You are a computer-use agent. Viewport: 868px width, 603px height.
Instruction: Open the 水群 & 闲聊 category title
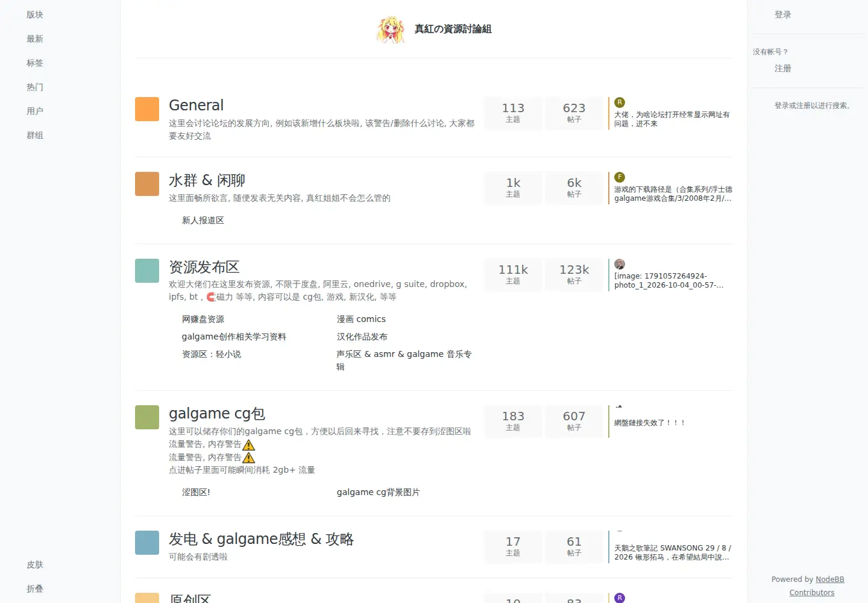[207, 180]
